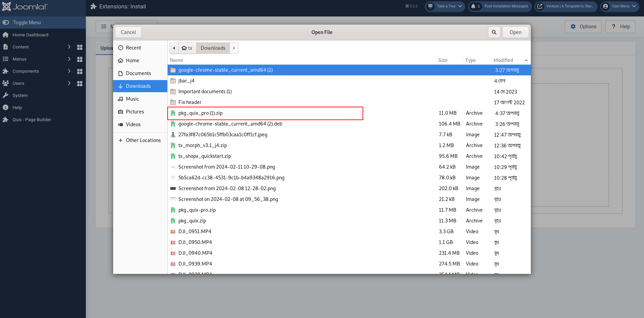This screenshot has height=318, width=644.
Task: Click the Take a Tour signpost icon
Action: [430, 6]
